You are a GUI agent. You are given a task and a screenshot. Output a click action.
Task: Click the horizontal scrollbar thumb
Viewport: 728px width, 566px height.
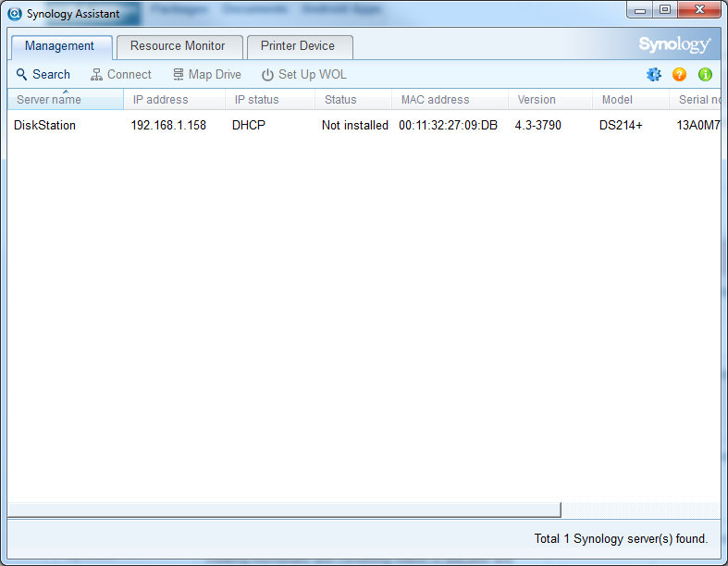tap(285, 510)
